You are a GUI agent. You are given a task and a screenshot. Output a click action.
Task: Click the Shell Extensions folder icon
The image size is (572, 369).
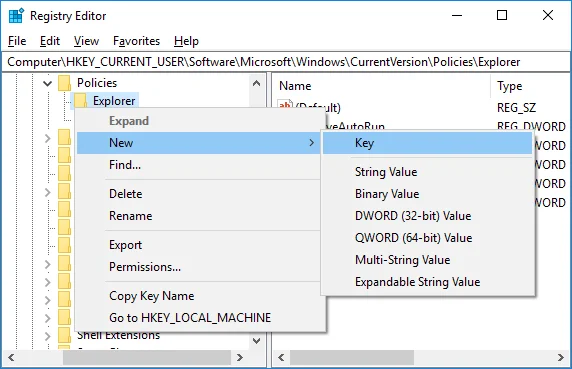(65, 335)
